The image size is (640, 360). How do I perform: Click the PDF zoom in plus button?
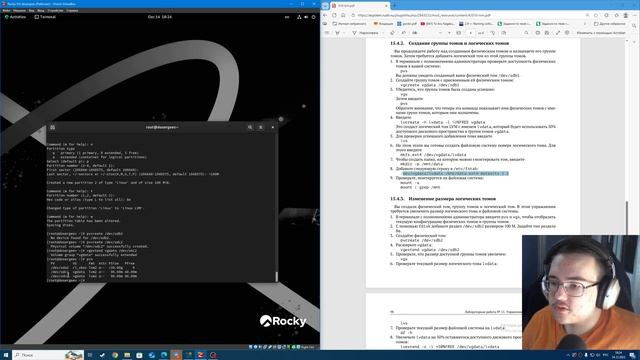pos(449,33)
